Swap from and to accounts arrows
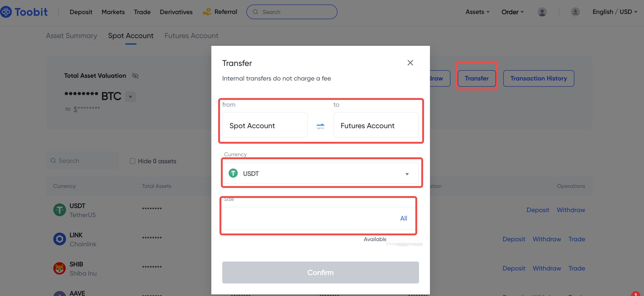Screen dimensions: 644x296 [320, 126]
